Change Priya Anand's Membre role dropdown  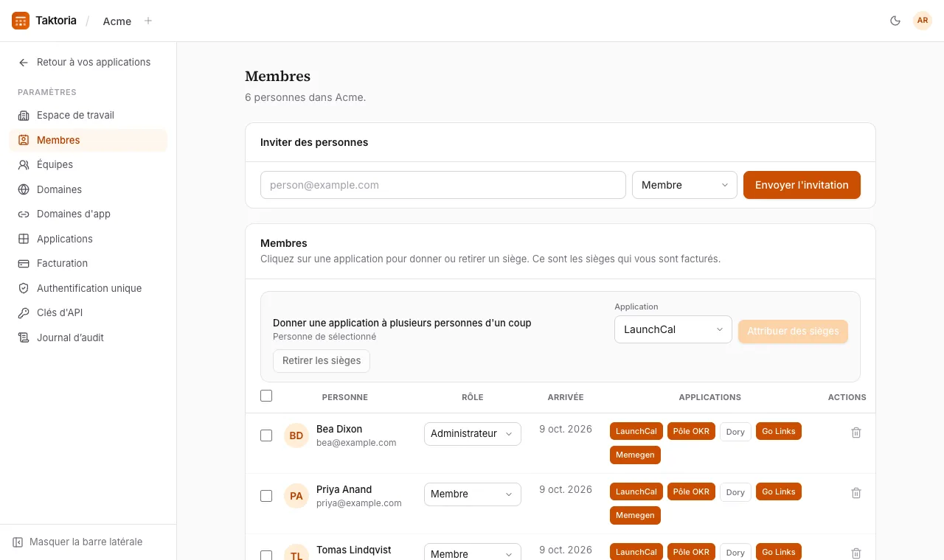click(x=473, y=494)
